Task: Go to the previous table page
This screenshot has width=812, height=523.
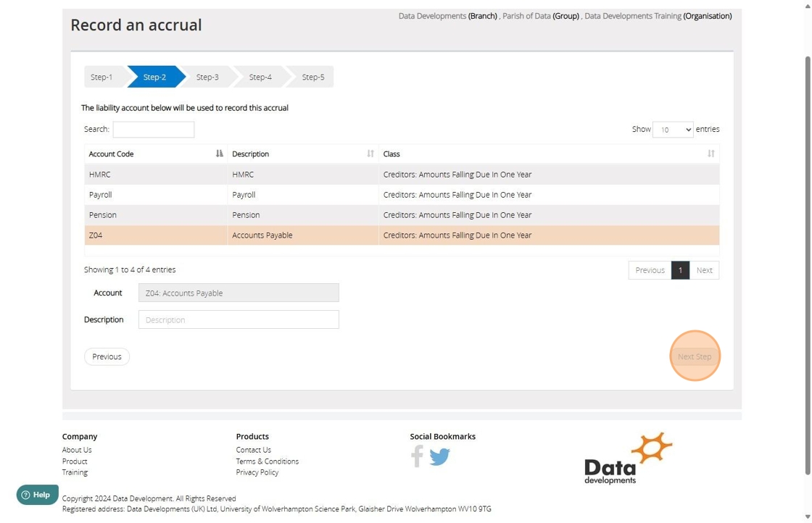Action: coord(650,270)
